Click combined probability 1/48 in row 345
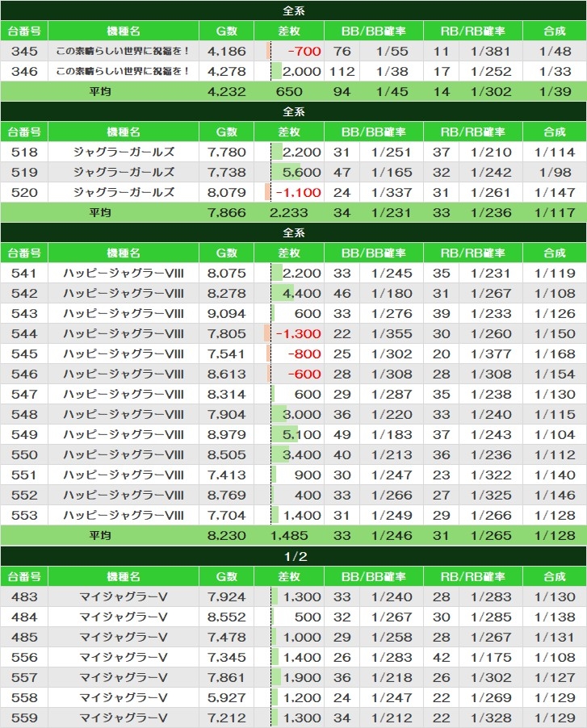This screenshot has width=587, height=728. (555, 51)
